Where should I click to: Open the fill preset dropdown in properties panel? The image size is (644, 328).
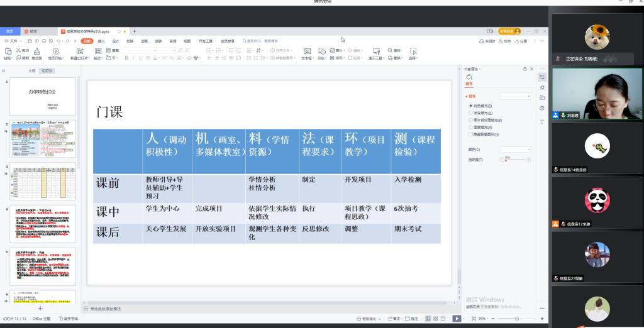tap(515, 96)
